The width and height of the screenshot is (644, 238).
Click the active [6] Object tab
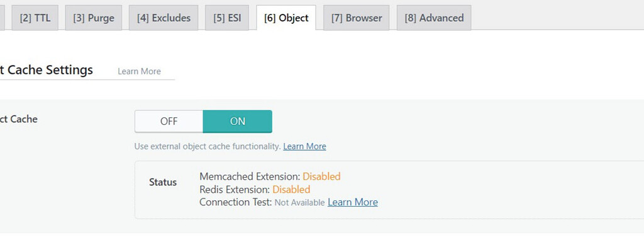click(x=286, y=18)
